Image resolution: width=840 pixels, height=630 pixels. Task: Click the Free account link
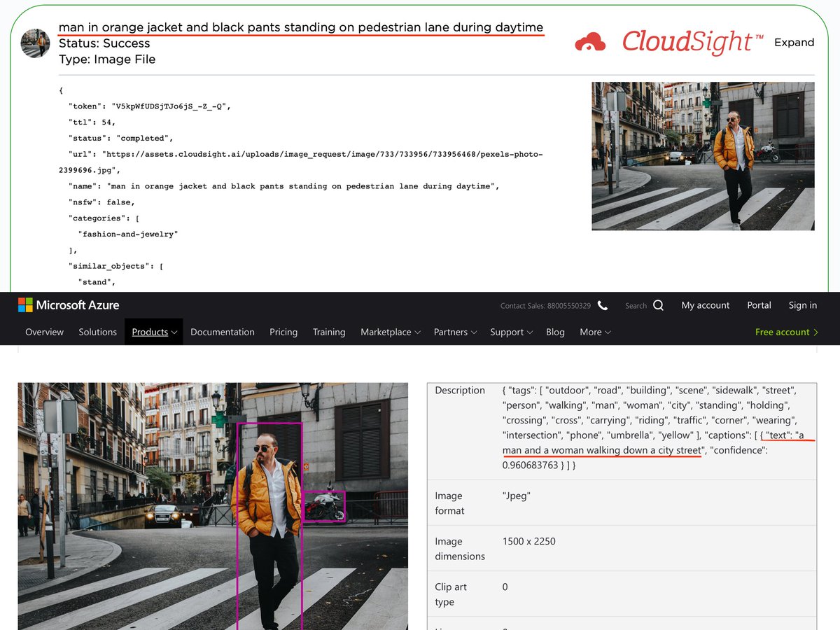pyautogui.click(x=787, y=332)
